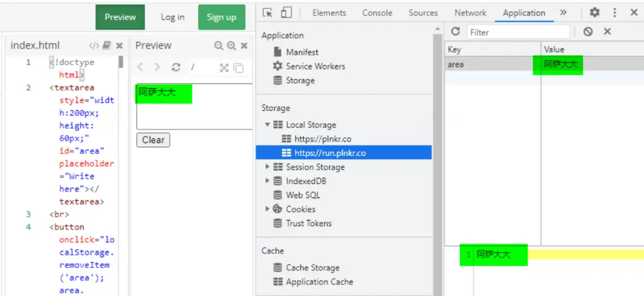Click the clear all storage entries icon

(588, 32)
